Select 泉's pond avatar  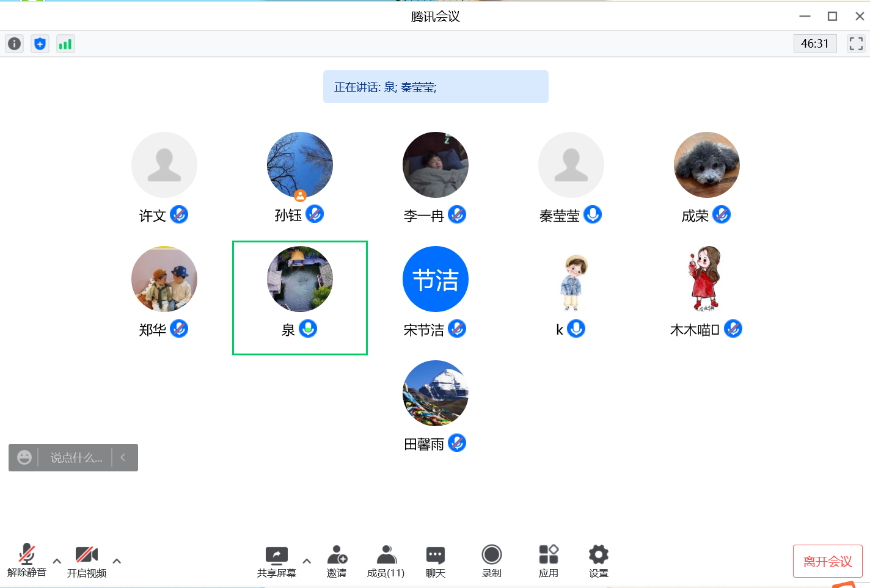pos(300,279)
